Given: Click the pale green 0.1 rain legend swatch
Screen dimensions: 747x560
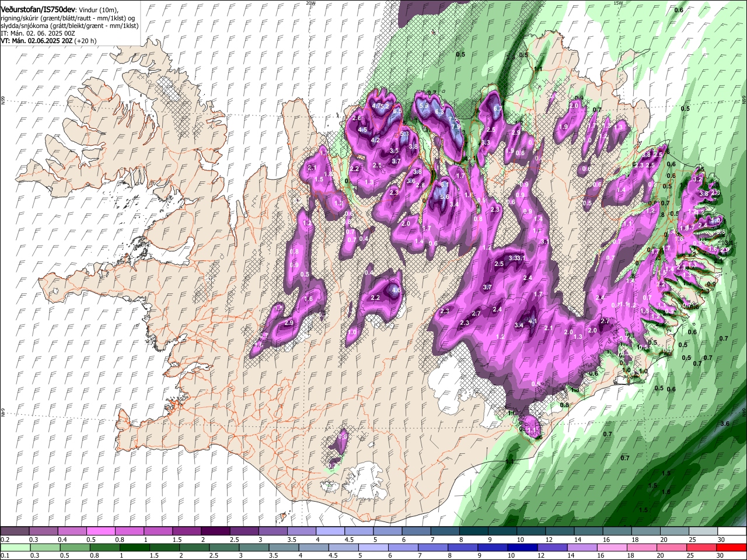Looking at the screenshot, I should click(x=15, y=547).
